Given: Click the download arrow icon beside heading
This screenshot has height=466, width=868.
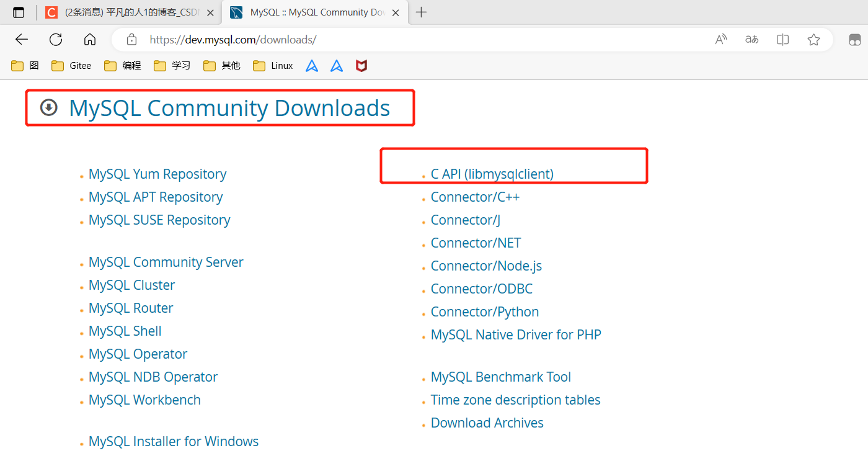Looking at the screenshot, I should point(48,108).
